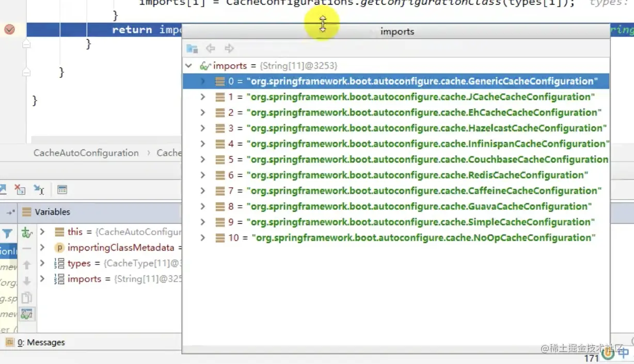Toggle Show Watches in Variables tab icon

click(27, 313)
